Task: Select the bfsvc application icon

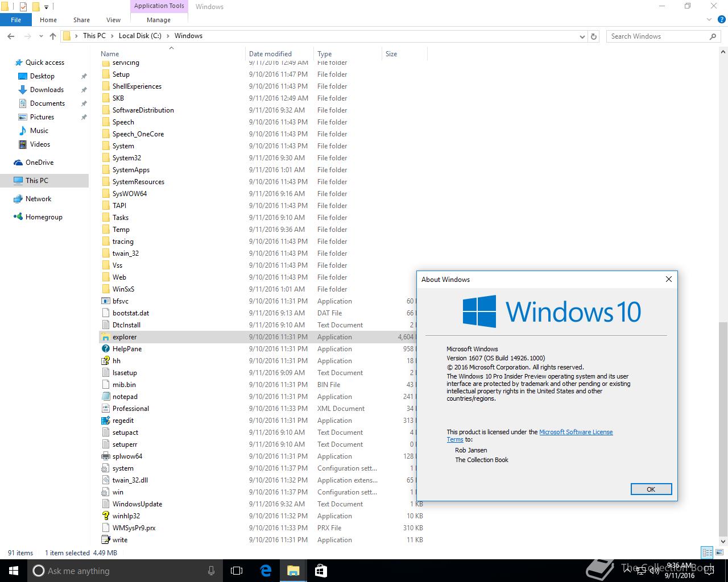Action: click(x=105, y=301)
